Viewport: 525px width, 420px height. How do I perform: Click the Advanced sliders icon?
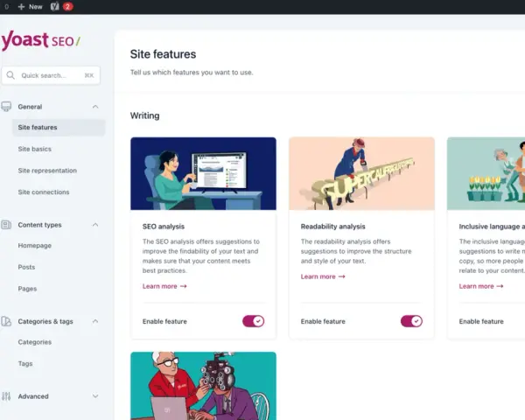6,396
